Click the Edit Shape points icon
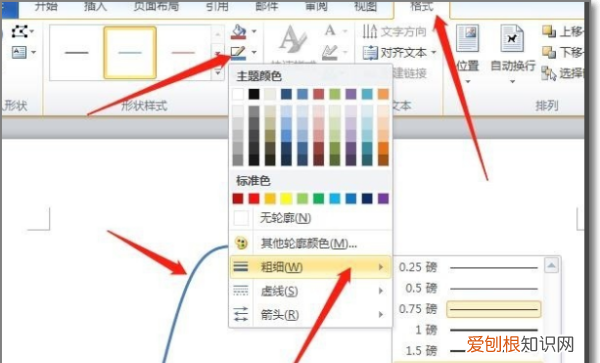Viewport: 600px width, 363px height. pos(19,31)
